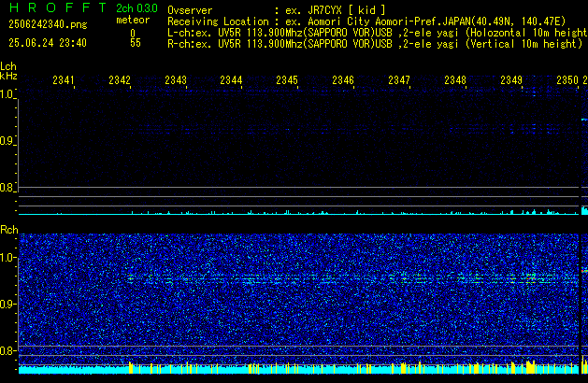Click the 2342 time marker

pyautogui.click(x=120, y=80)
